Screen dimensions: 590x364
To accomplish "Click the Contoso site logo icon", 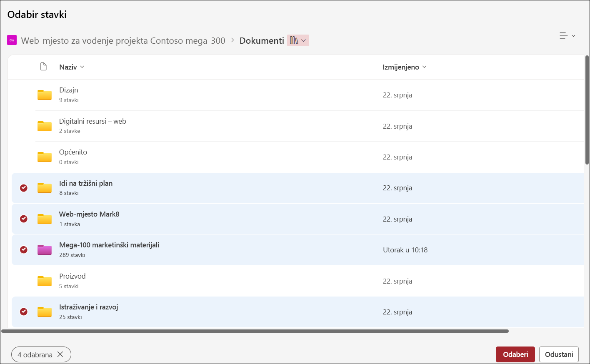I will coord(12,40).
